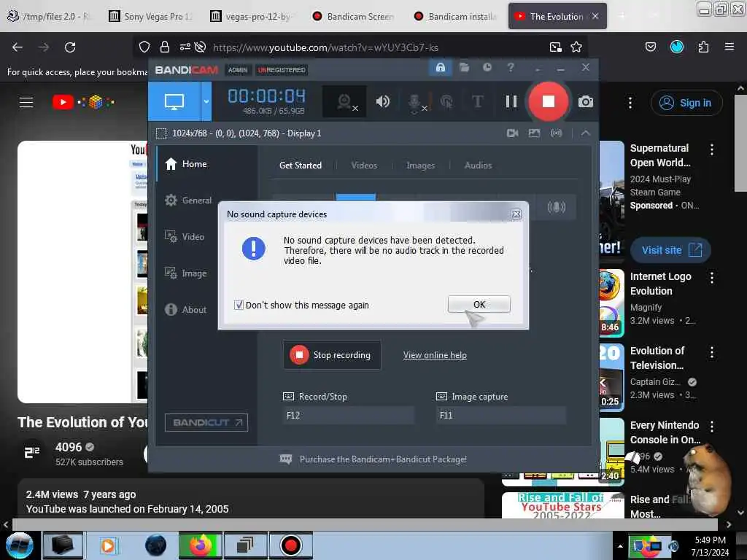Select the Bandicam screen recording mode icon
The image size is (747, 560).
pyautogui.click(x=174, y=101)
